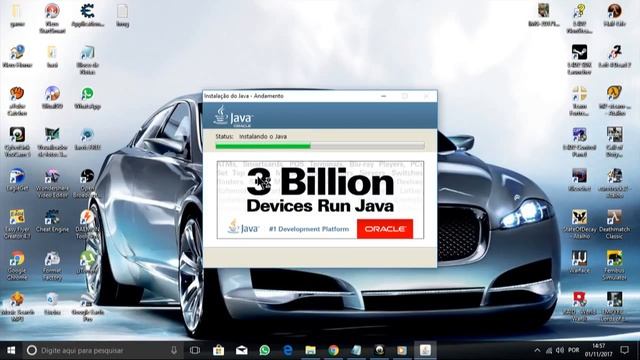Click the '#1 Development Platform' text
640x360 pixels.
(x=309, y=229)
